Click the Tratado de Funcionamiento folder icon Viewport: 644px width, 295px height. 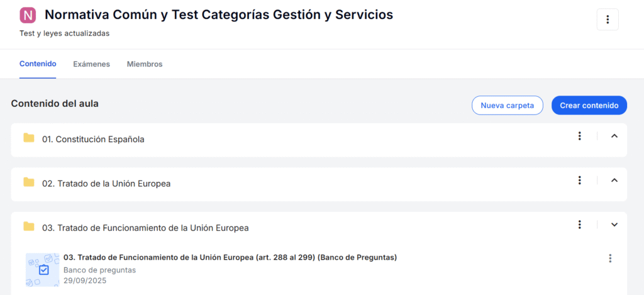(29, 226)
